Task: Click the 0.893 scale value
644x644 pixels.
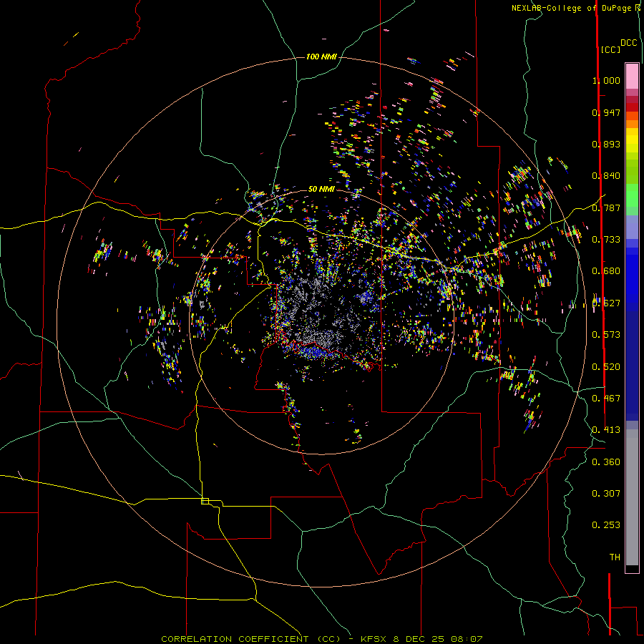Action: coord(606,144)
